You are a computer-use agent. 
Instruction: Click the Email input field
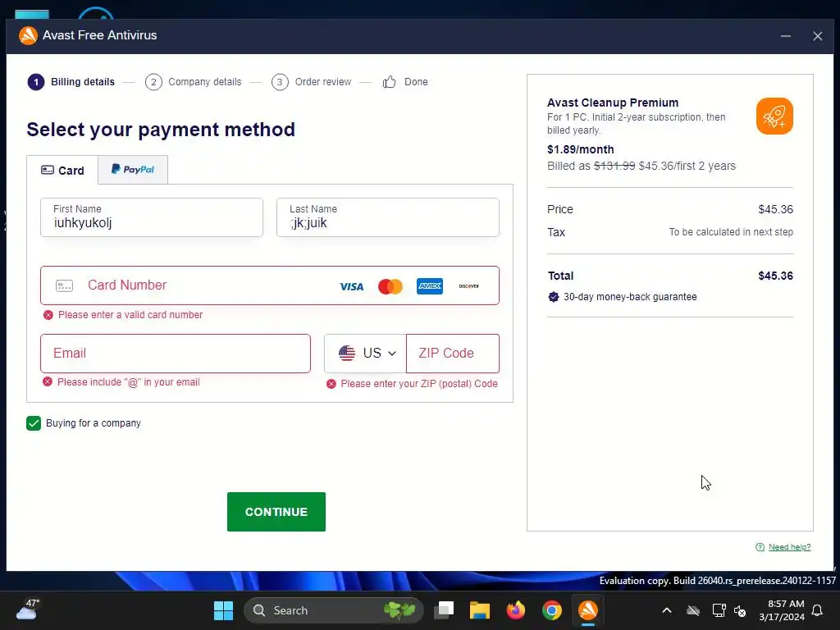point(176,354)
